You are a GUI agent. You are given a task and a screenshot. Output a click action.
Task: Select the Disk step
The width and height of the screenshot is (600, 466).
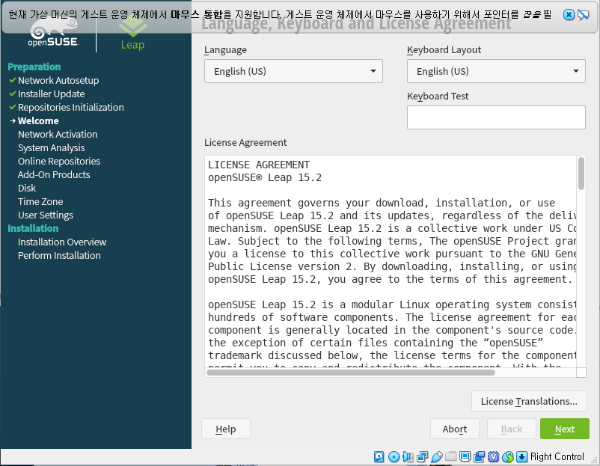coord(27,188)
